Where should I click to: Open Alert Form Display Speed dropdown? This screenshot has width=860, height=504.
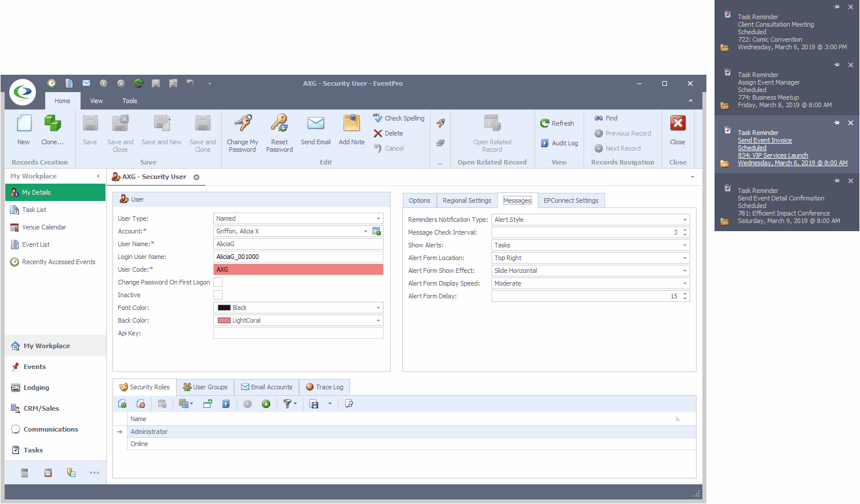pos(685,283)
